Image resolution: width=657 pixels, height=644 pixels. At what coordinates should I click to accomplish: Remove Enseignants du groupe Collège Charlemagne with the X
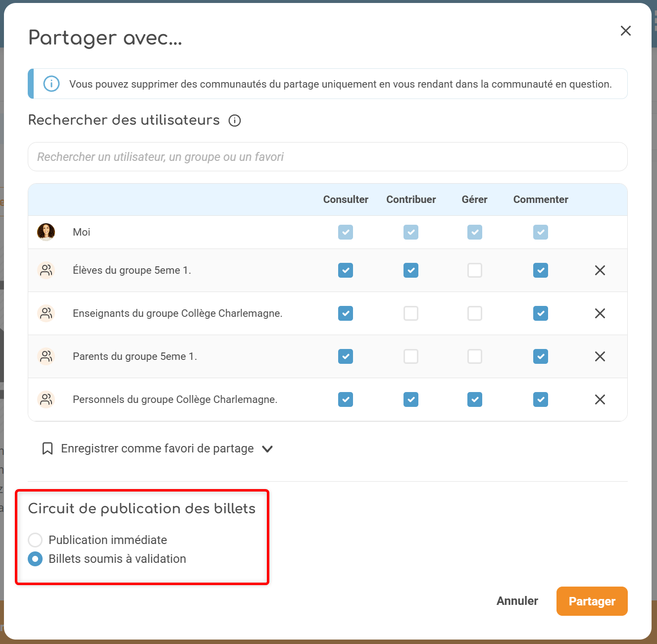600,313
